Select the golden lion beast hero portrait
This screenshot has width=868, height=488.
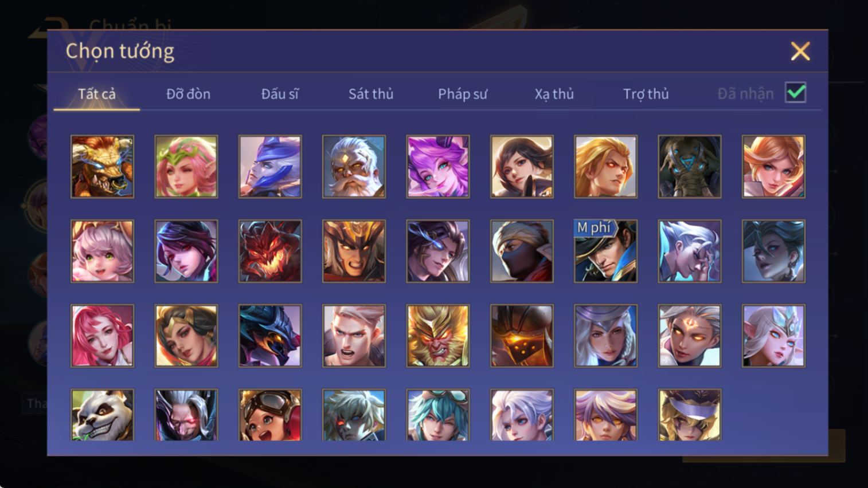(x=102, y=167)
